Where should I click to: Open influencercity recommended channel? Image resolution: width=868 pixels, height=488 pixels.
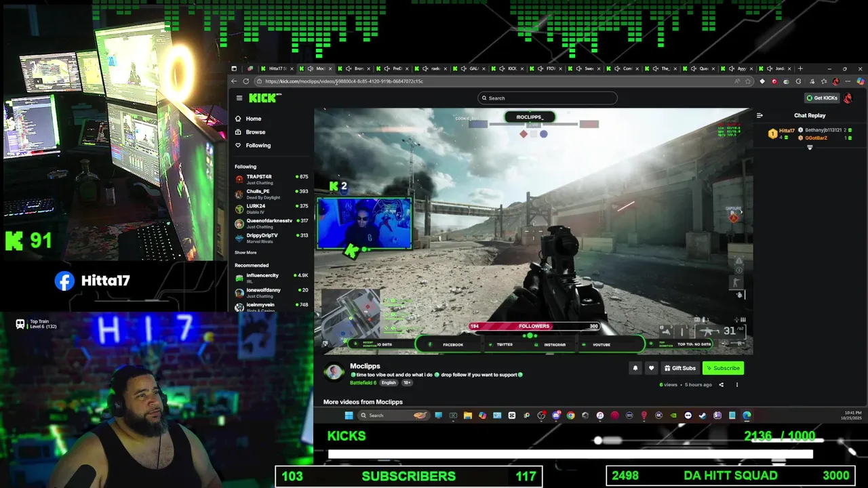click(x=271, y=278)
